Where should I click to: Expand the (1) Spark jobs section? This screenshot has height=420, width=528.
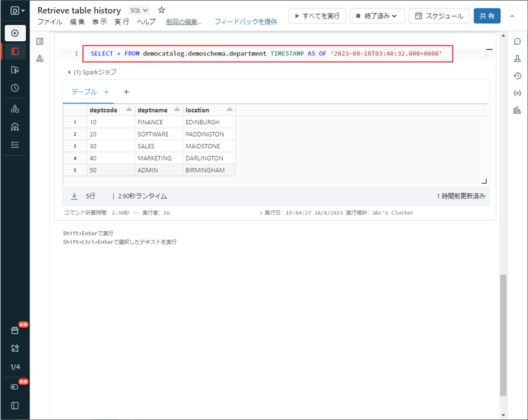[69, 72]
